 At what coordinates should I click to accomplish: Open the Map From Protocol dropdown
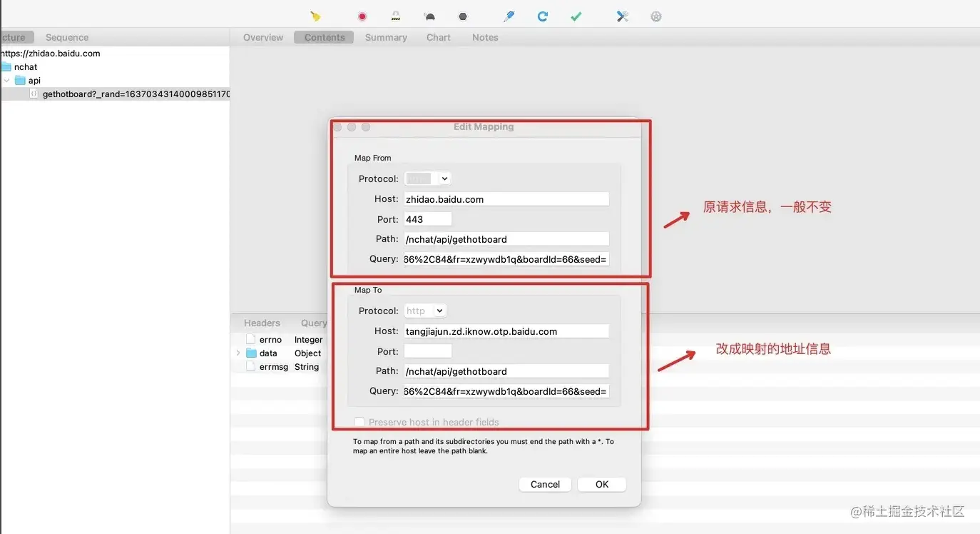click(x=428, y=178)
